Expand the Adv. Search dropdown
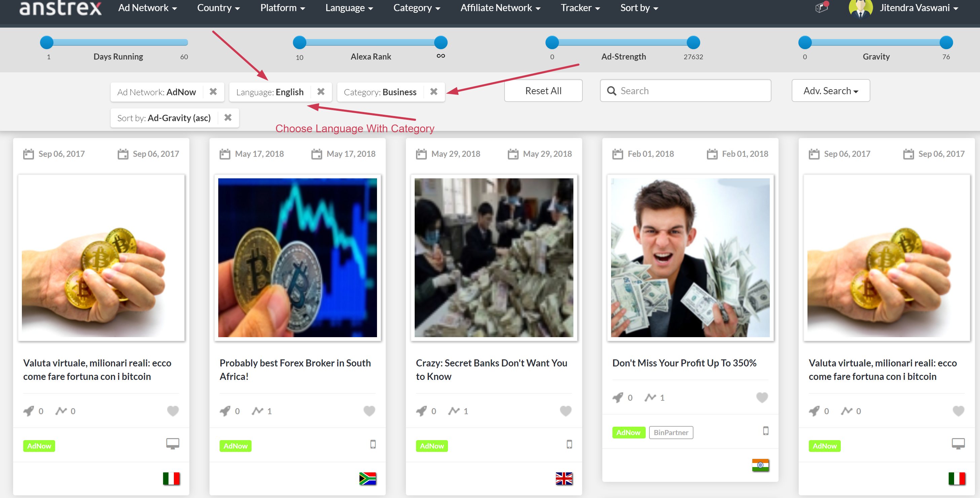The image size is (980, 498). (830, 91)
